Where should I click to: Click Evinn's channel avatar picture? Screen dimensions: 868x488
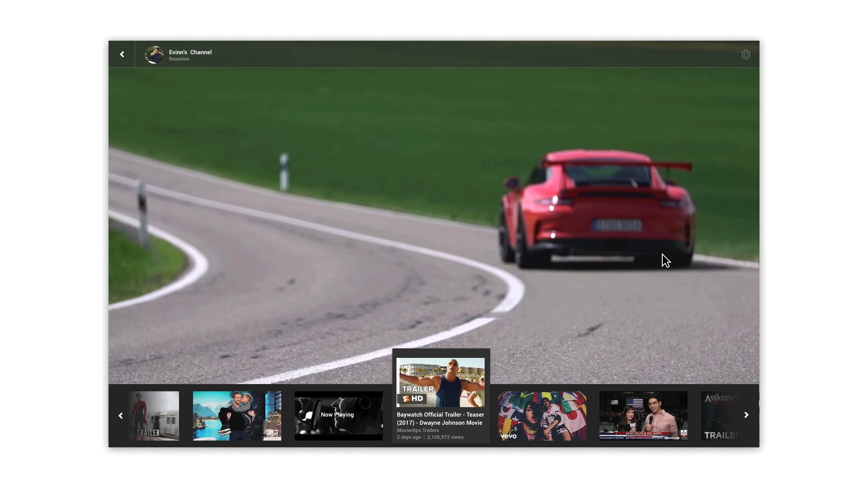point(154,55)
